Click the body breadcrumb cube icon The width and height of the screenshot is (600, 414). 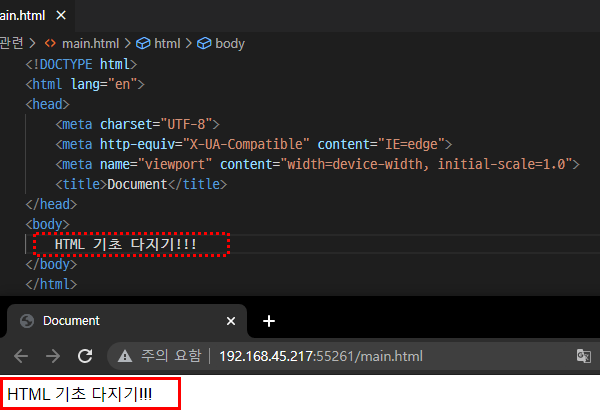tap(204, 44)
